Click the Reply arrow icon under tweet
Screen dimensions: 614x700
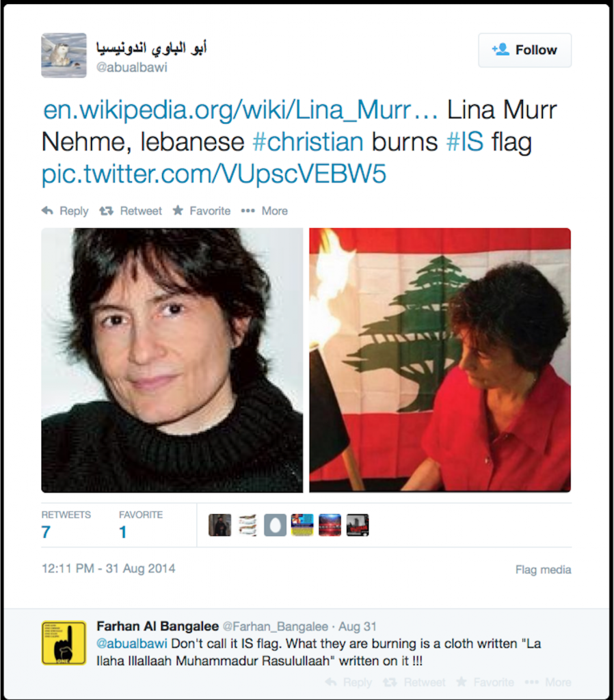(47, 211)
